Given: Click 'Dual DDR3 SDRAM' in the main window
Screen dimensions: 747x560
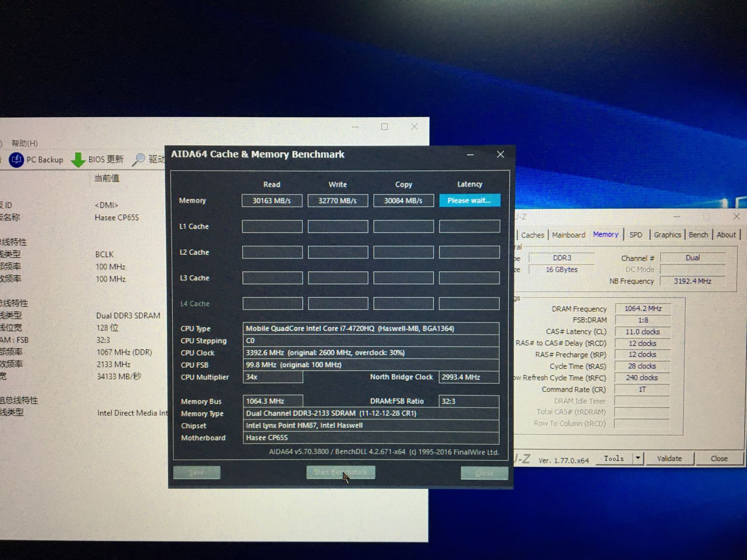Looking at the screenshot, I should 128,315.
